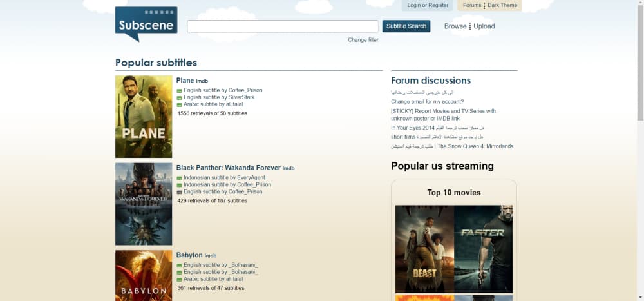Open Black Panther: Wakanda Forever title
The width and height of the screenshot is (644, 301).
(229, 168)
